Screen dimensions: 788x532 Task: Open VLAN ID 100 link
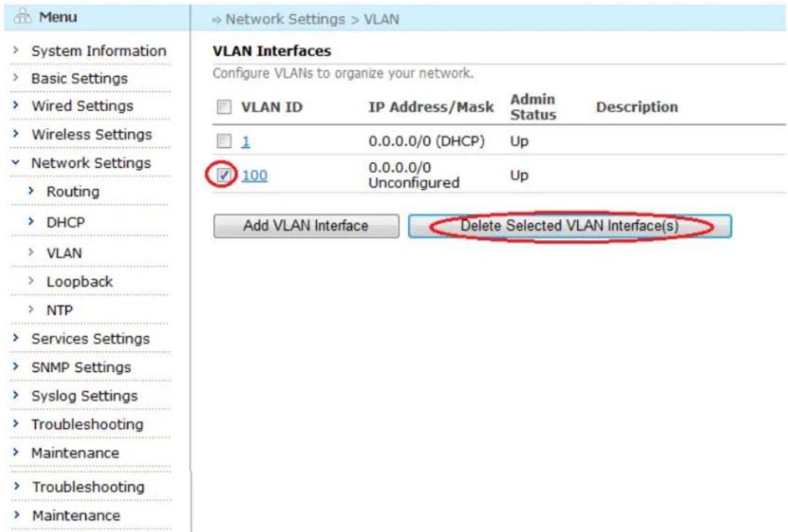tap(254, 176)
